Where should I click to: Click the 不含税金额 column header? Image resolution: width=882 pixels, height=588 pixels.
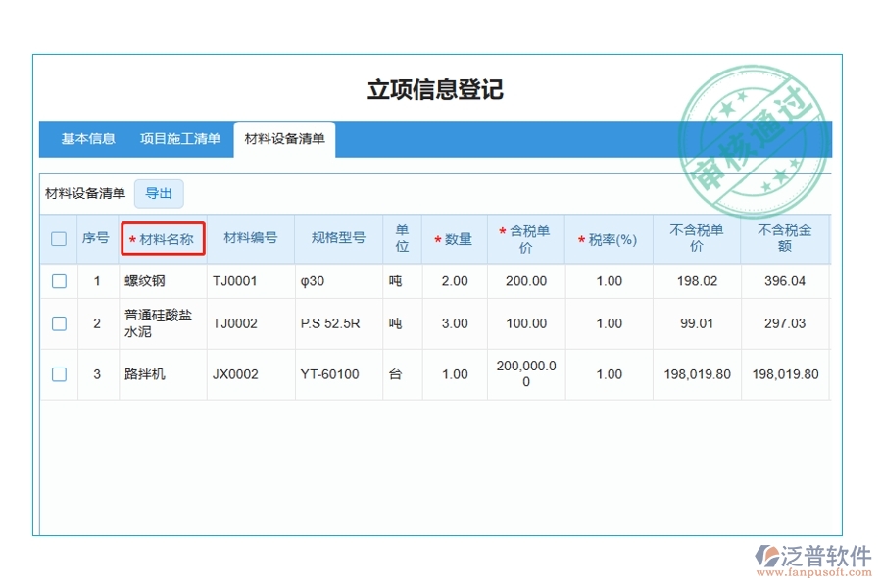(784, 238)
